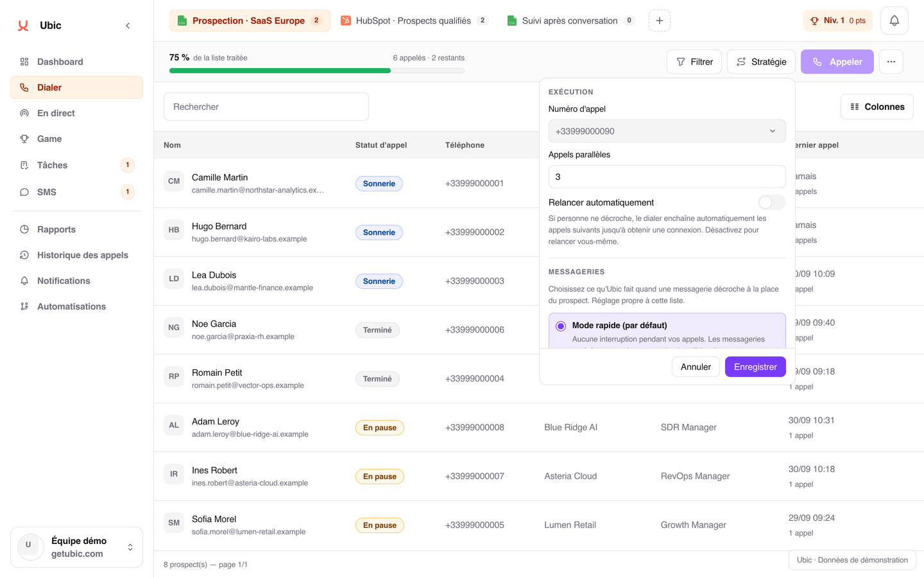924x578 pixels.
Task: Open the Dashboard menu item
Action: click(76, 62)
